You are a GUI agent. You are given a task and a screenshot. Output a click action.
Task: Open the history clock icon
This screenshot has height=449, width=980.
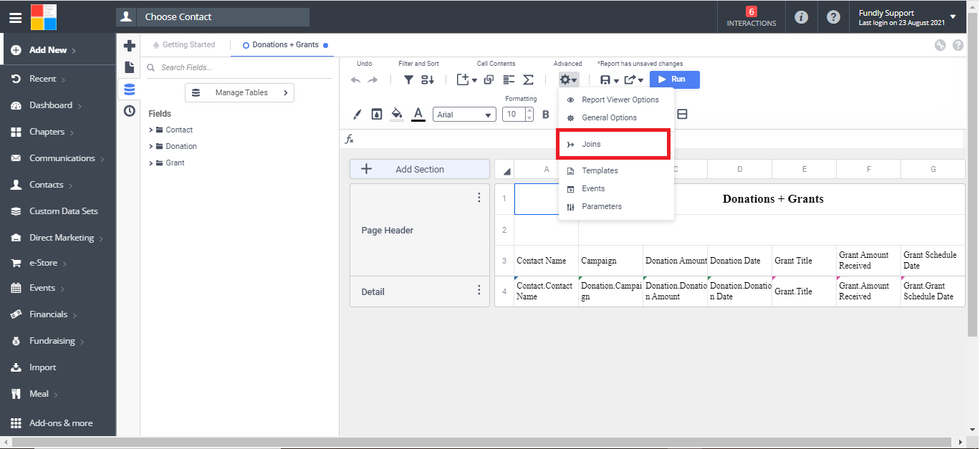(x=130, y=111)
